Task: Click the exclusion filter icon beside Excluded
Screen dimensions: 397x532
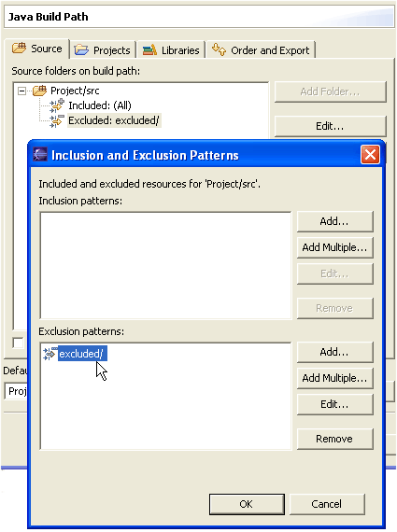Action: click(x=57, y=120)
